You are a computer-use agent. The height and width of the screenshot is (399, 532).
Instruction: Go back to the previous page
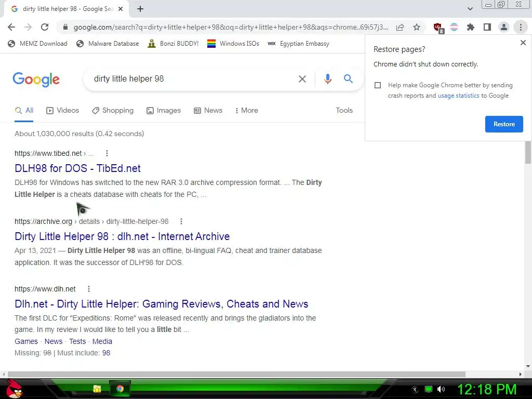pyautogui.click(x=11, y=27)
